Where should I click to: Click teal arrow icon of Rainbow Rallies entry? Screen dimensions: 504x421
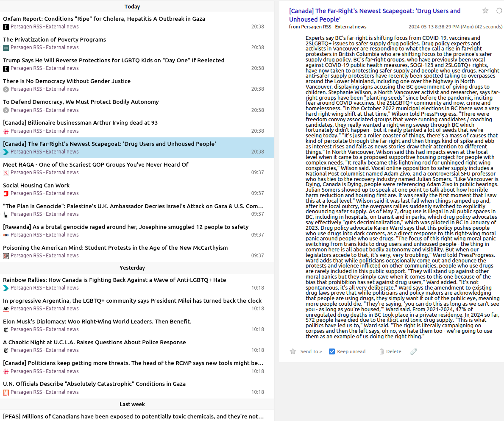[6, 288]
